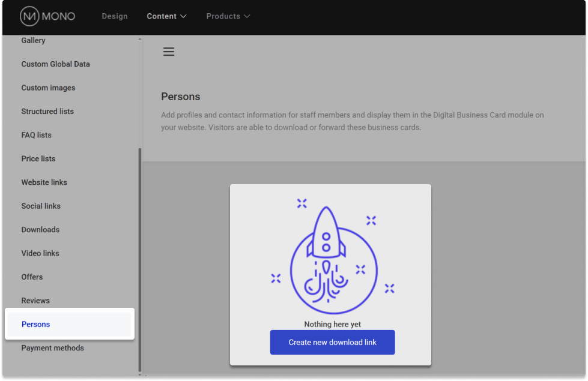Expand the Content dropdown
The width and height of the screenshot is (588, 381).
tap(166, 16)
